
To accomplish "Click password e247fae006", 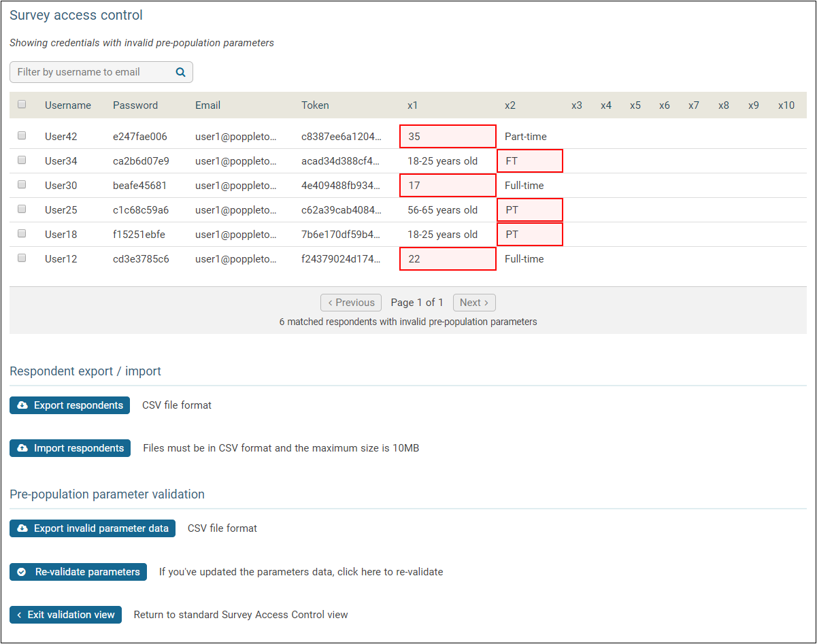I will click(140, 137).
